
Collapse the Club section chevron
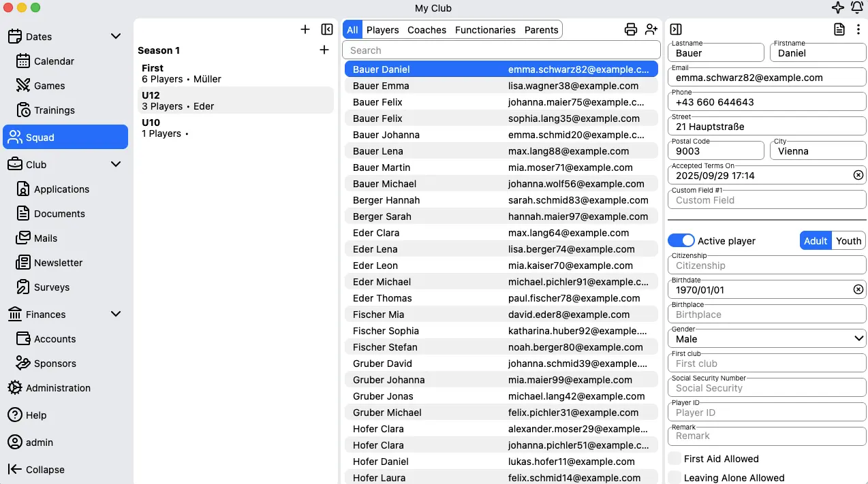[x=116, y=165]
